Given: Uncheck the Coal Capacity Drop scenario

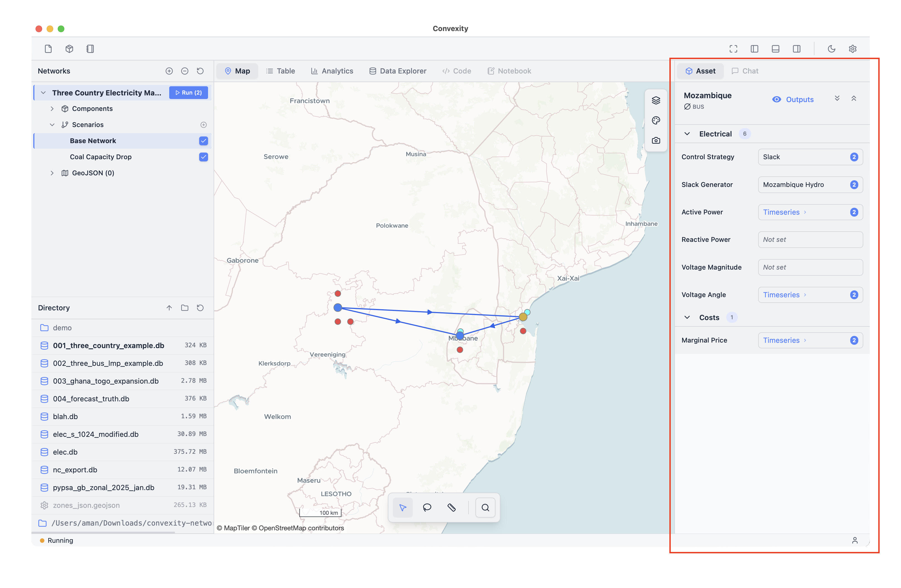Looking at the screenshot, I should point(203,157).
